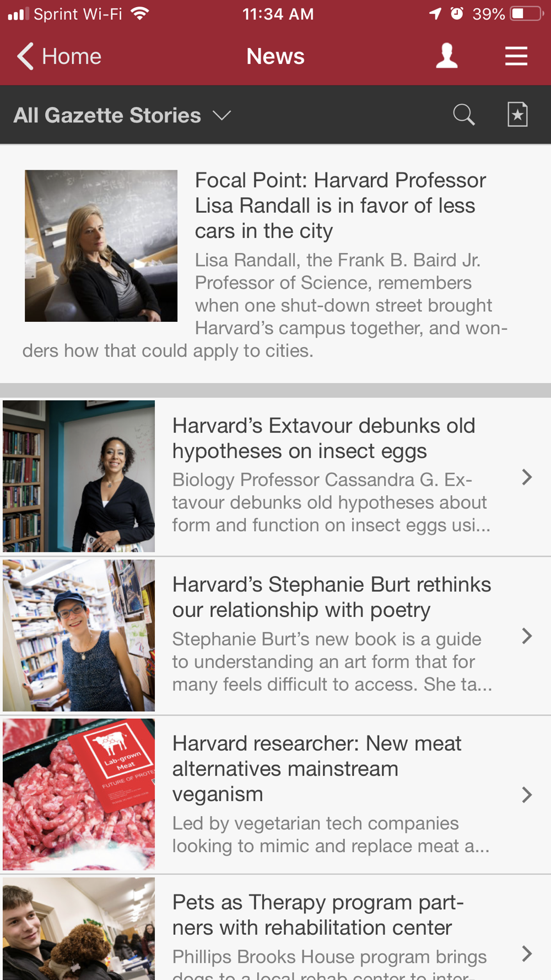This screenshot has width=551, height=980.
Task: Expand the All Gazette Stories dropdown
Action: pos(122,115)
